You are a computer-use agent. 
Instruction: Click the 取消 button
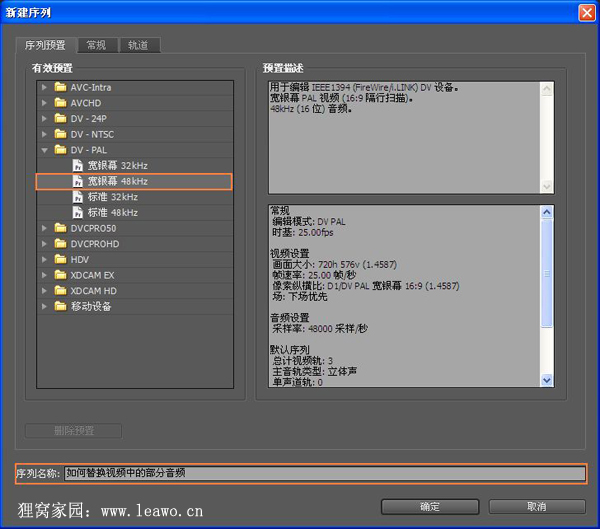click(537, 507)
